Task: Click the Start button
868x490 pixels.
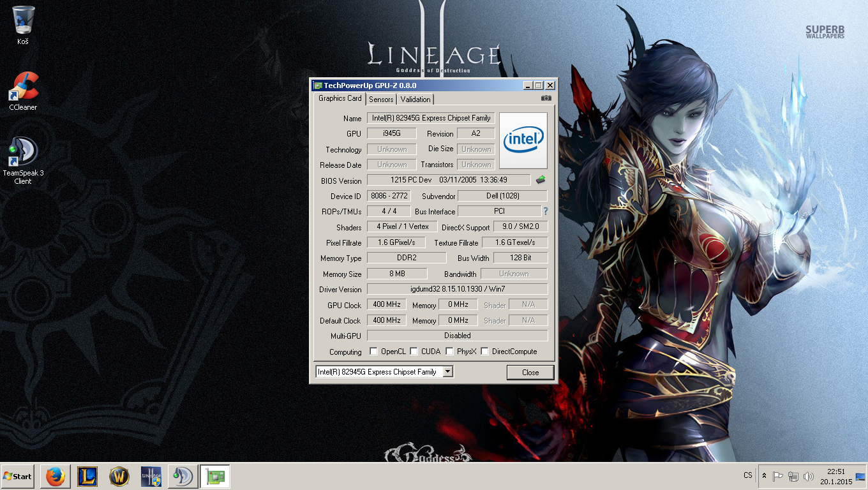Action: pos(18,477)
